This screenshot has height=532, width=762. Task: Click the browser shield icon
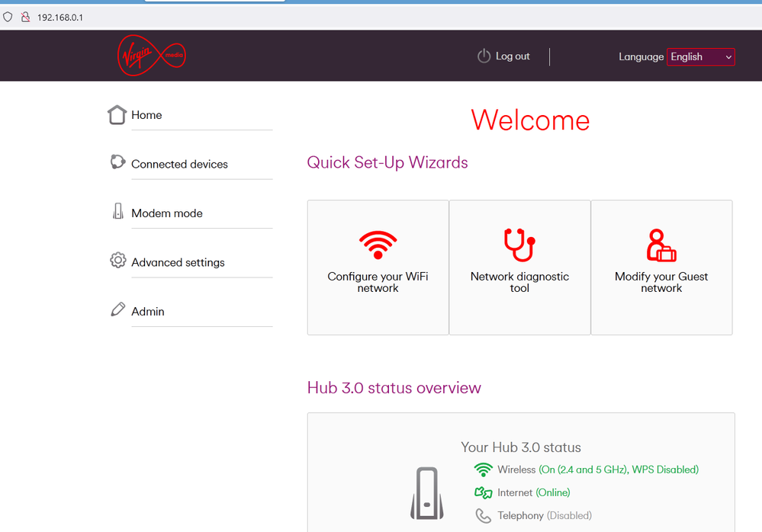coord(8,17)
